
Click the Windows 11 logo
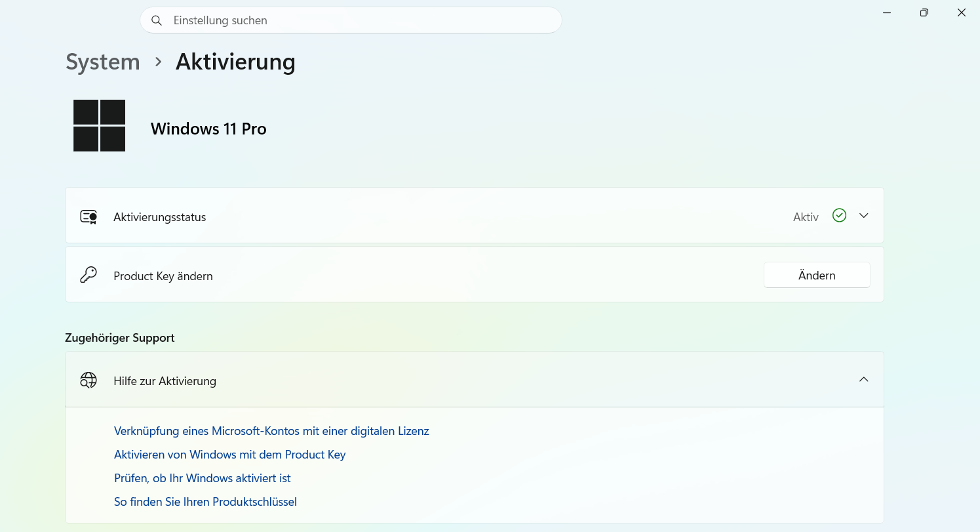(x=99, y=125)
